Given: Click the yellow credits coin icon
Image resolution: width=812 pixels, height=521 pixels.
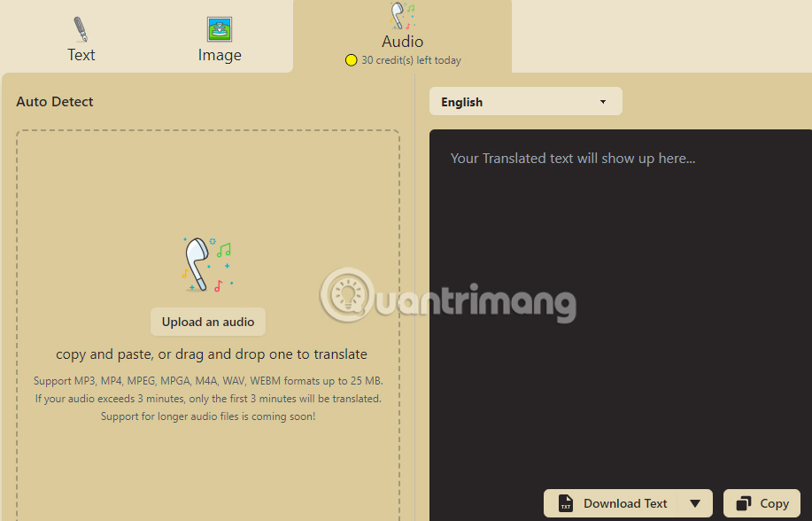Looking at the screenshot, I should tap(352, 60).
